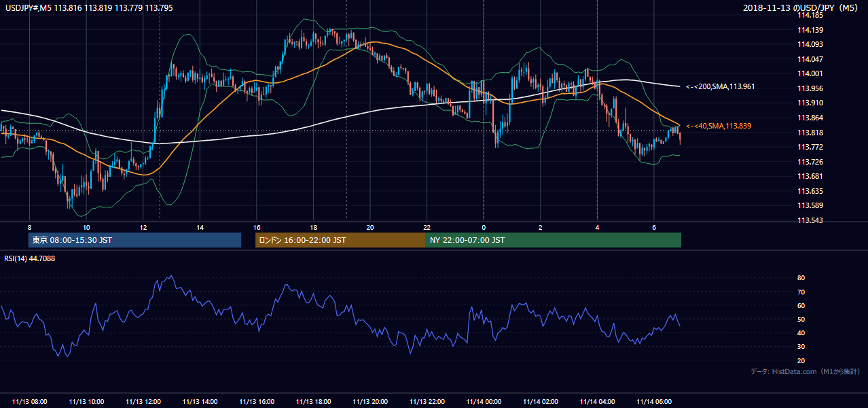The width and height of the screenshot is (868, 408).
Task: Click price axis value 113.772
Action: [x=810, y=148]
